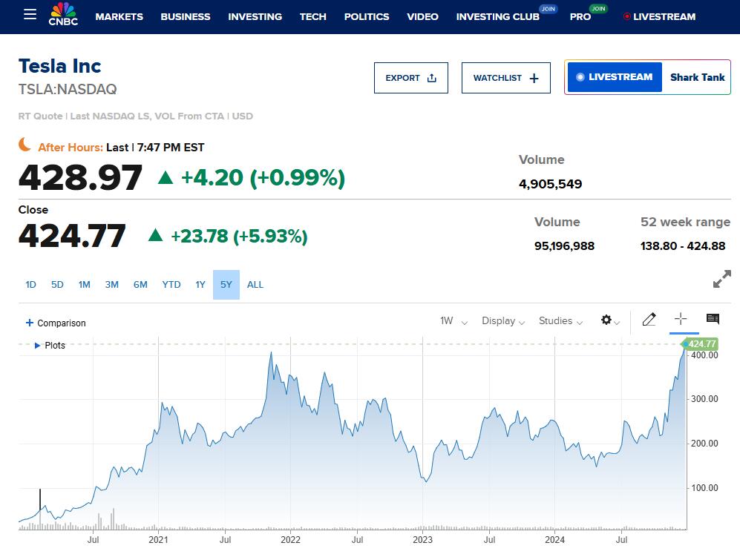Screen dimensions: 740x560
Task: Select the 1Y chart range
Action: tap(200, 285)
